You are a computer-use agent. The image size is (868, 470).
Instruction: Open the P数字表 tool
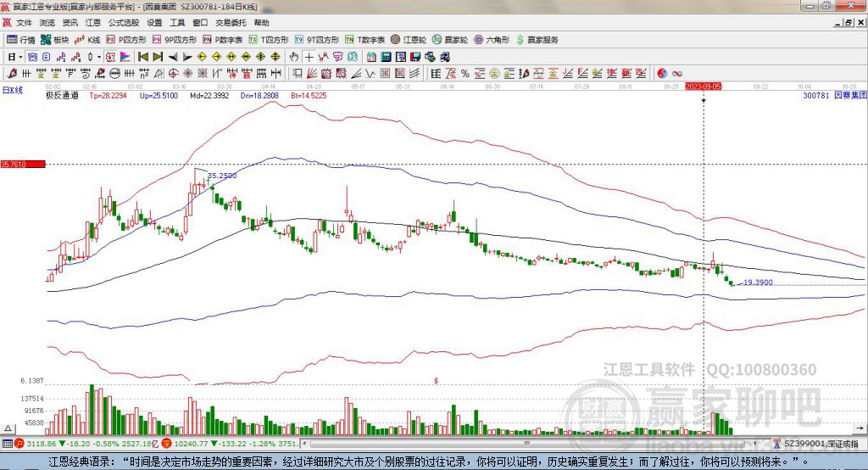click(223, 40)
